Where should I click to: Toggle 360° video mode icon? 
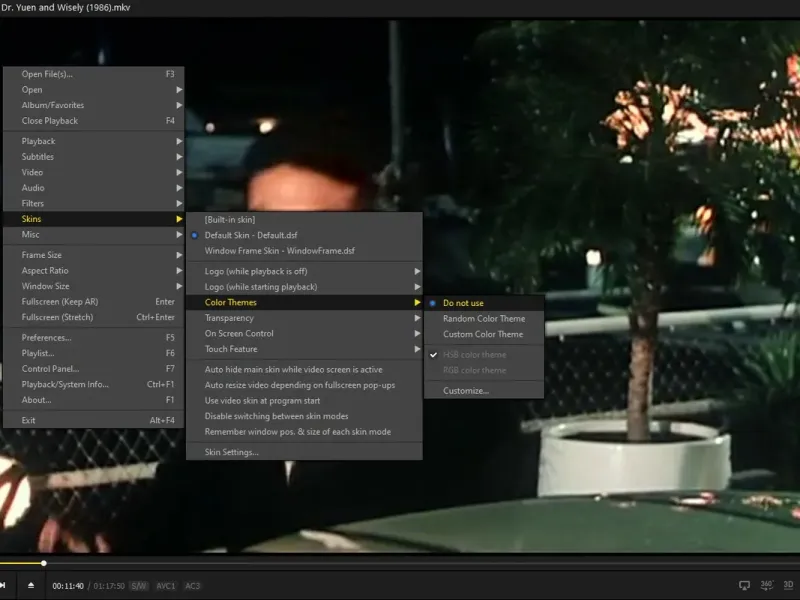tap(767, 585)
